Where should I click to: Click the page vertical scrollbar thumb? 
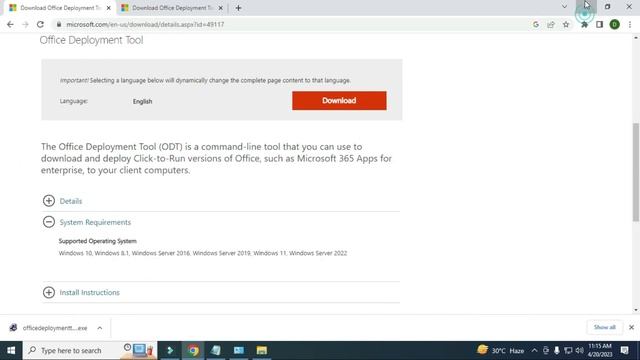click(x=636, y=172)
